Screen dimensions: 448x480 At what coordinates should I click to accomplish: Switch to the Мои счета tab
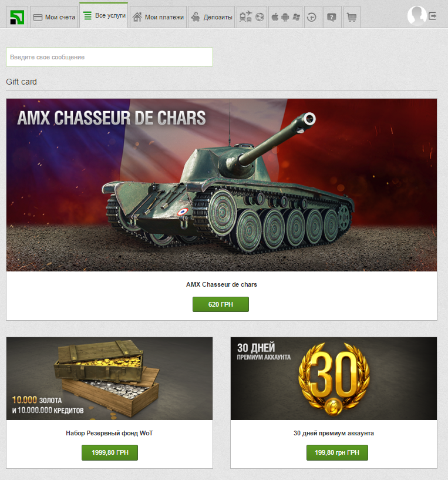click(54, 17)
